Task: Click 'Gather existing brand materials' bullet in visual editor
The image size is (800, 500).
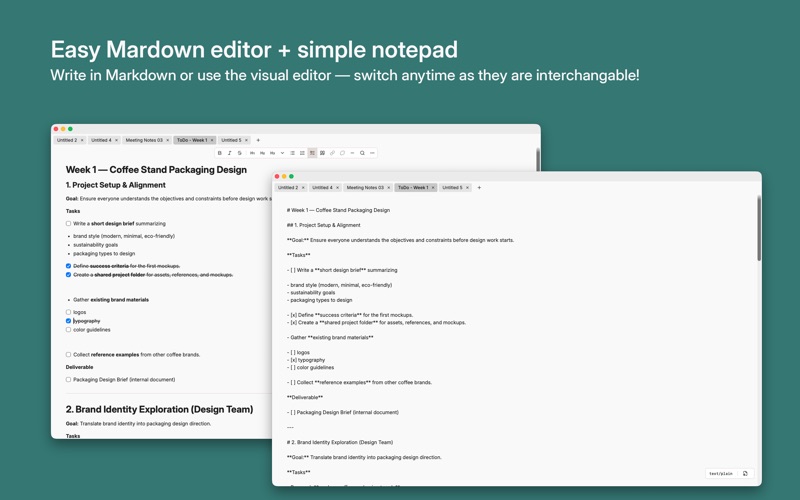Action: [x=111, y=300]
